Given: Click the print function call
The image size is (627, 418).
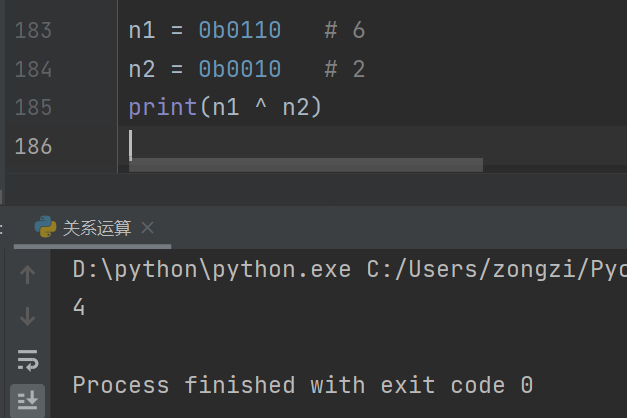Looking at the screenshot, I should point(163,108).
